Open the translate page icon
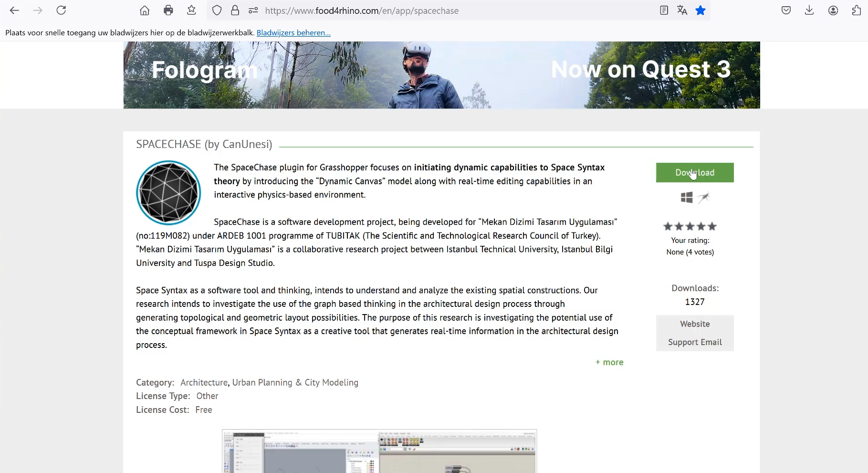Viewport: 868px width, 473px height. 682,11
